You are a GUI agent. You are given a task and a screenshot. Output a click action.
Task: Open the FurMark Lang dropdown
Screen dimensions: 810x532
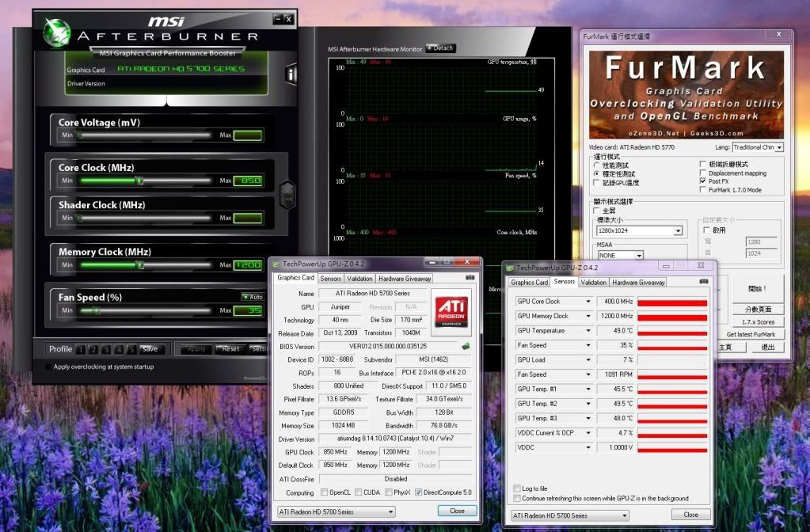click(x=779, y=148)
